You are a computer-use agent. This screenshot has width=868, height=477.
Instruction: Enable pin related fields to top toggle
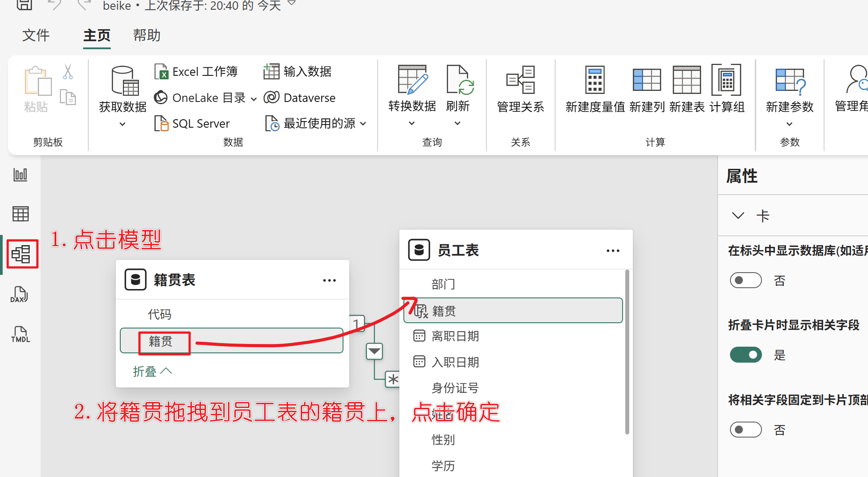click(746, 430)
